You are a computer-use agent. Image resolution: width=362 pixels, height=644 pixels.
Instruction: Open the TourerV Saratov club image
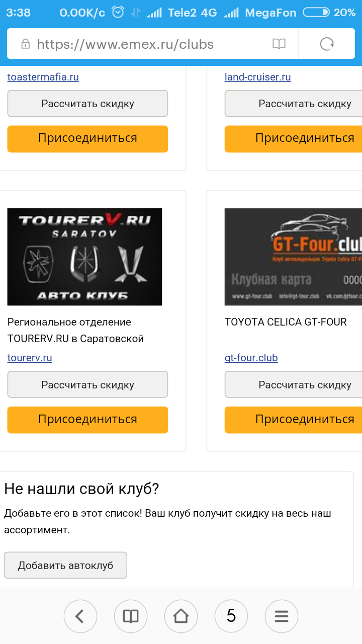coord(84,257)
